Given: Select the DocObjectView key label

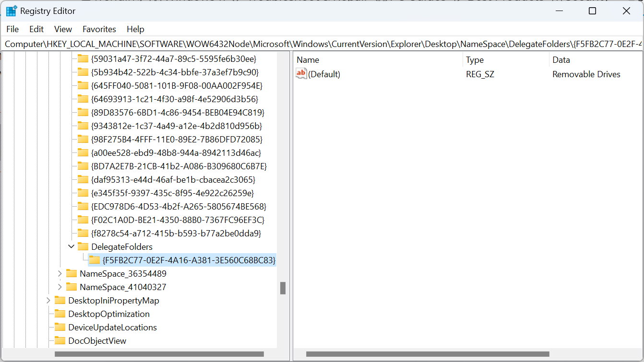Looking at the screenshot, I should [x=97, y=341].
